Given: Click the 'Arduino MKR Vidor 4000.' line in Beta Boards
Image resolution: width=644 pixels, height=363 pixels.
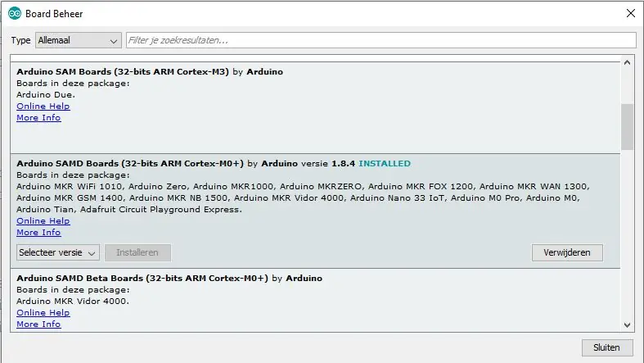Looking at the screenshot, I should click(73, 301).
